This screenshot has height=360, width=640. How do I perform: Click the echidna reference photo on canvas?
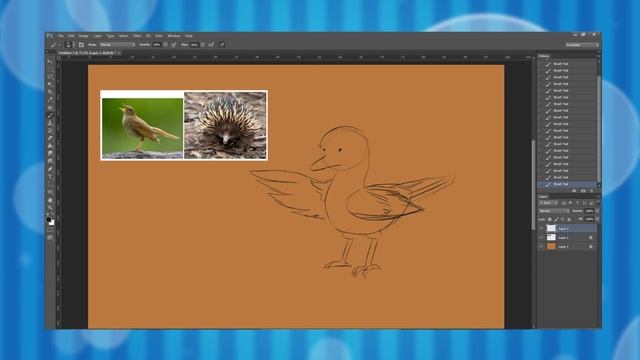pyautogui.click(x=225, y=125)
